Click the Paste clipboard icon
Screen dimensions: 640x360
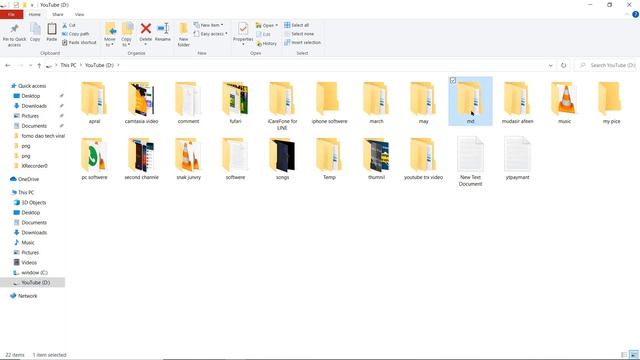51,29
